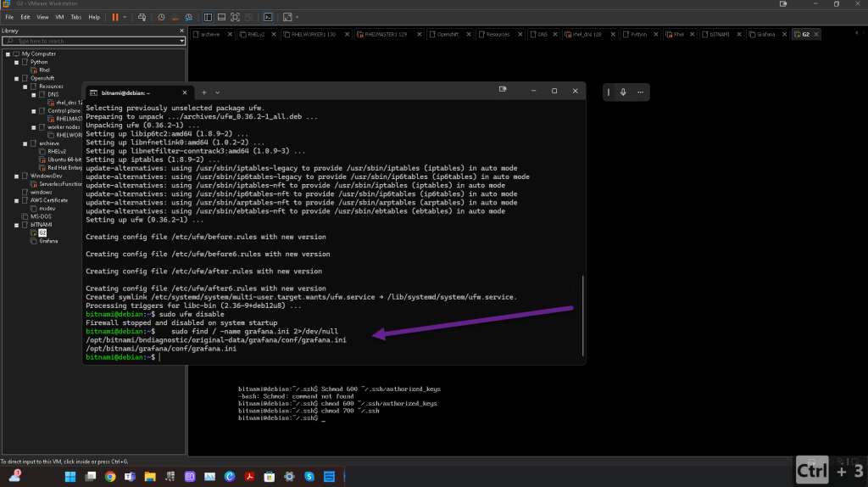
Task: Close bitnami@debian terminal tab
Action: (185, 92)
